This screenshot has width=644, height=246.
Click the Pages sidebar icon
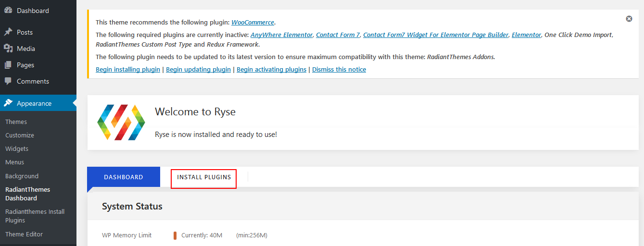(x=8, y=65)
